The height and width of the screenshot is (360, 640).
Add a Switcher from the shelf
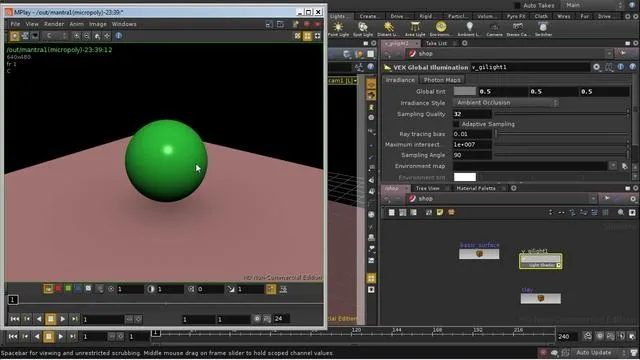(x=543, y=29)
